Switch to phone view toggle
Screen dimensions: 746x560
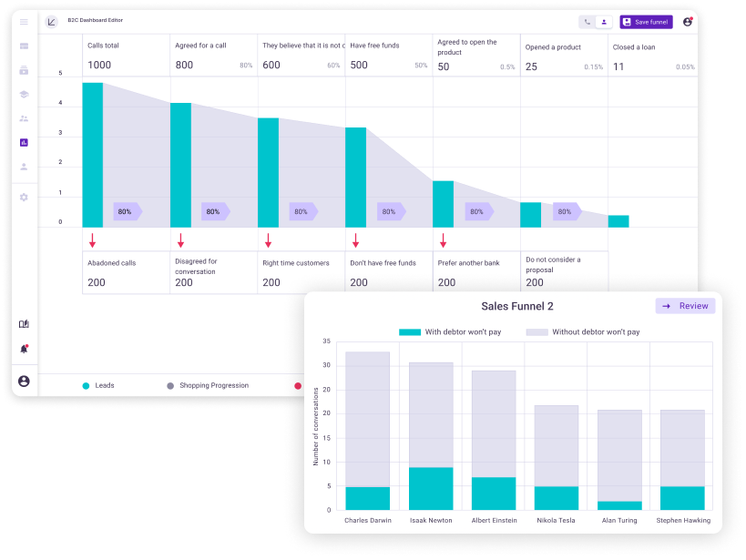(588, 22)
